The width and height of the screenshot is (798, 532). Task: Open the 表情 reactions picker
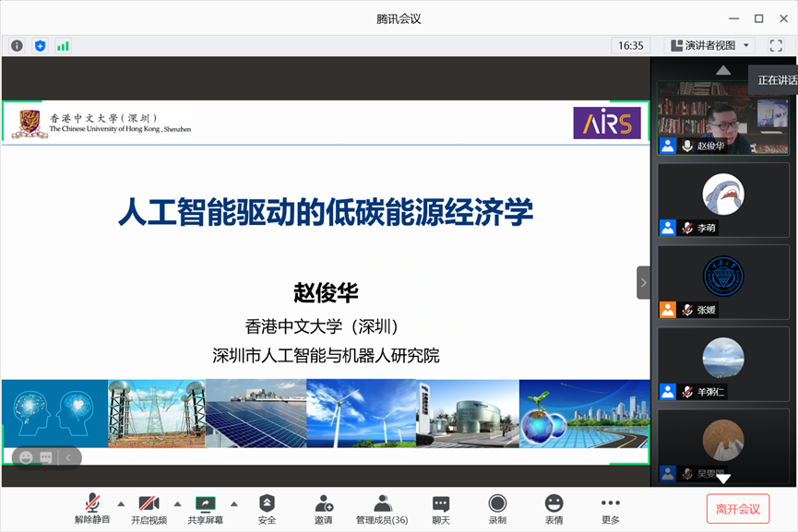tap(554, 508)
